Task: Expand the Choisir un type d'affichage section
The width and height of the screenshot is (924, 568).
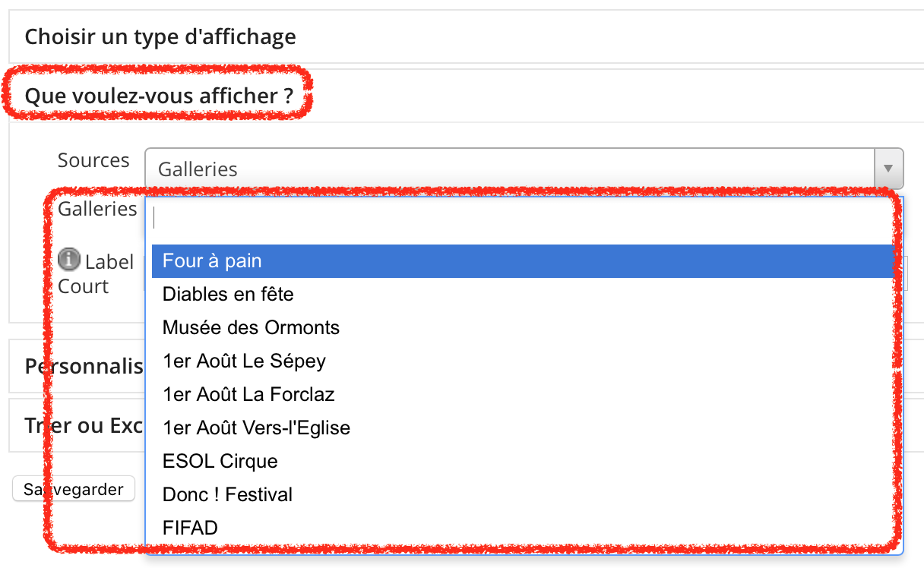Action: point(160,36)
